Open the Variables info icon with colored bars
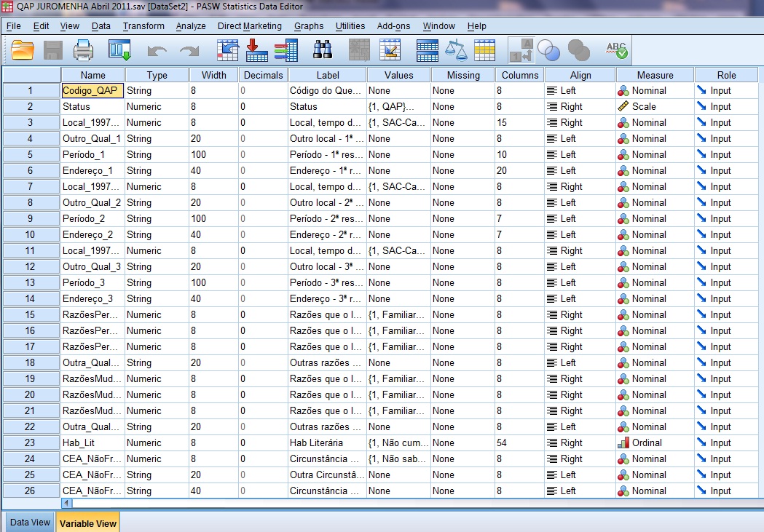Screen dimensions: 764x532 [286, 50]
